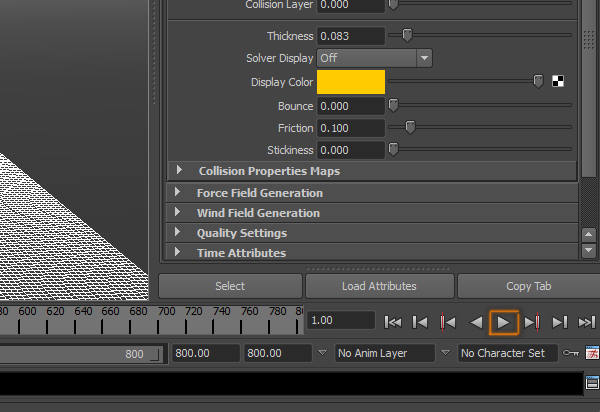600x412 pixels.
Task: Click the play forwards button
Action: tap(504, 321)
